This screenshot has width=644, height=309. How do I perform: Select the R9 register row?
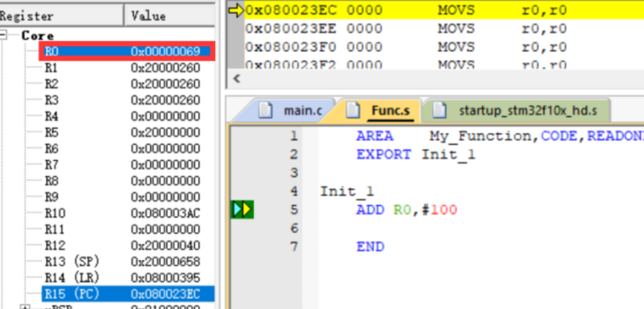point(127,197)
